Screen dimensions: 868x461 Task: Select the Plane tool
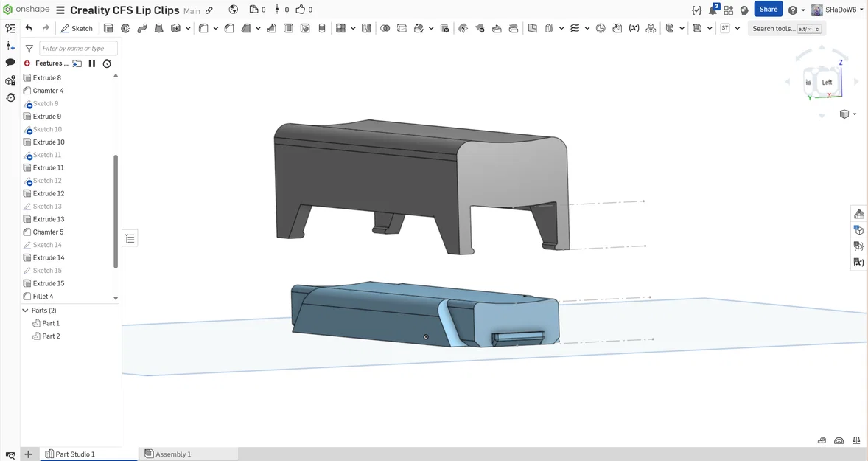[x=533, y=28]
